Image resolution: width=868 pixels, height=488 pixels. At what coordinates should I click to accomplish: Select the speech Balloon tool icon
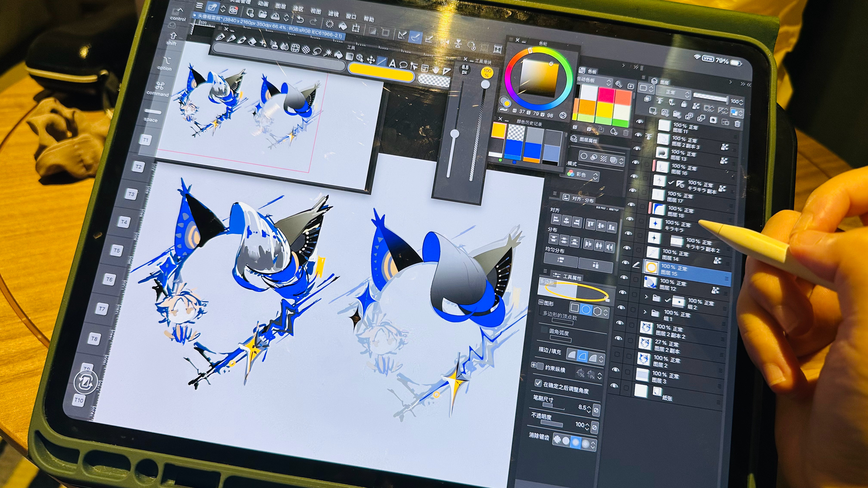[403, 65]
